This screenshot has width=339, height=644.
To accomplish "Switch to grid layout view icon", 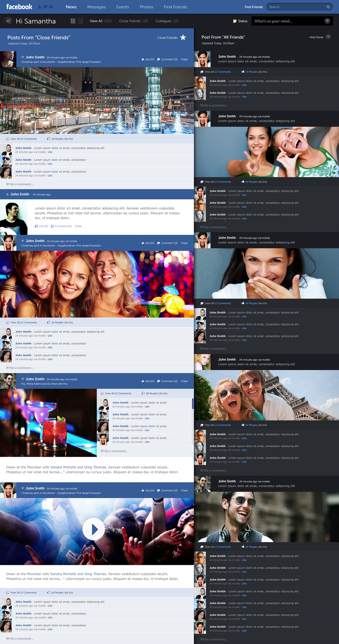I will [x=73, y=21].
